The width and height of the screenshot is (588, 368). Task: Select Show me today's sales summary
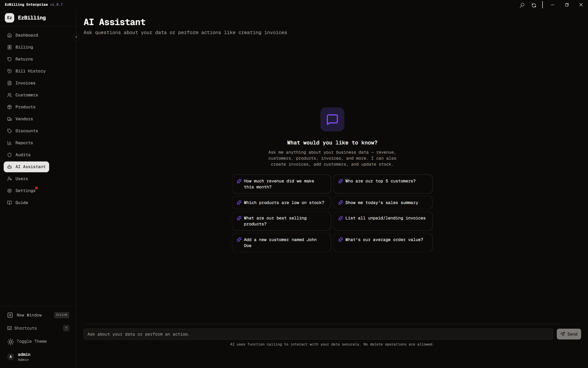[x=383, y=202]
